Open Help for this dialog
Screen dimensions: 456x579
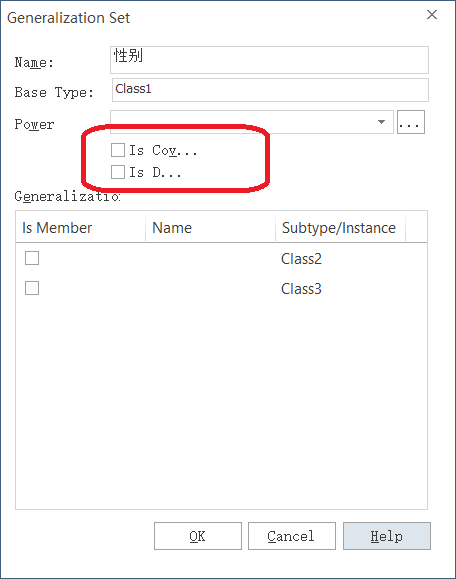pos(387,536)
